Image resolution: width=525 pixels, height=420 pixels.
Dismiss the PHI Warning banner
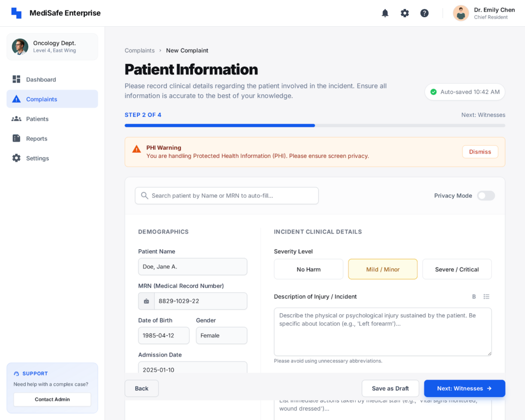[x=479, y=152]
